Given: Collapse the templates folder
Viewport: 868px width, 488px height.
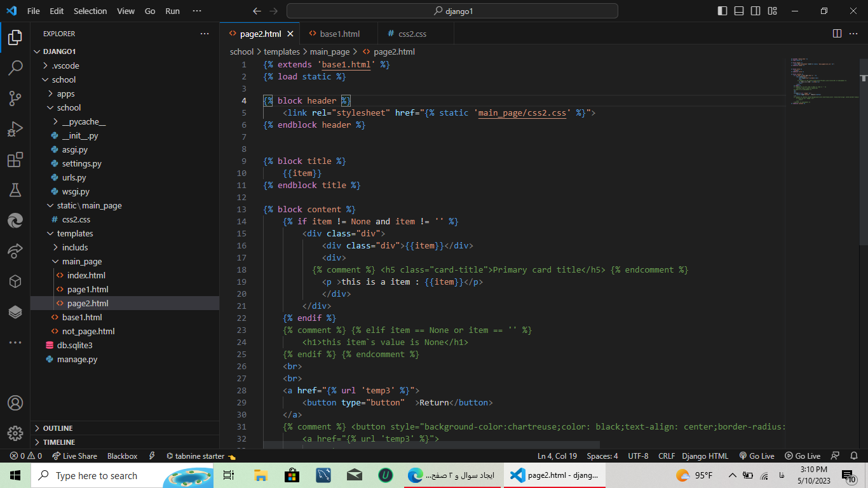Looking at the screenshot, I should click(x=75, y=233).
